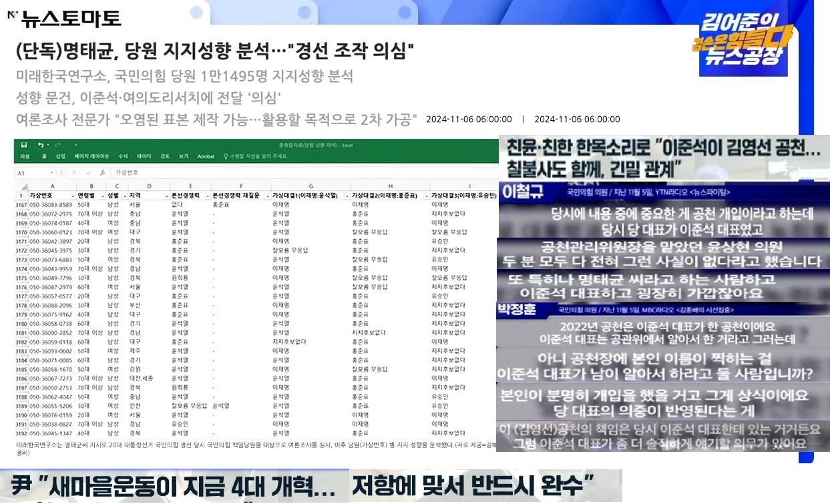Click the formula bar cancel X icon
Screen dimensions: 830x504
pyautogui.click(x=73, y=173)
